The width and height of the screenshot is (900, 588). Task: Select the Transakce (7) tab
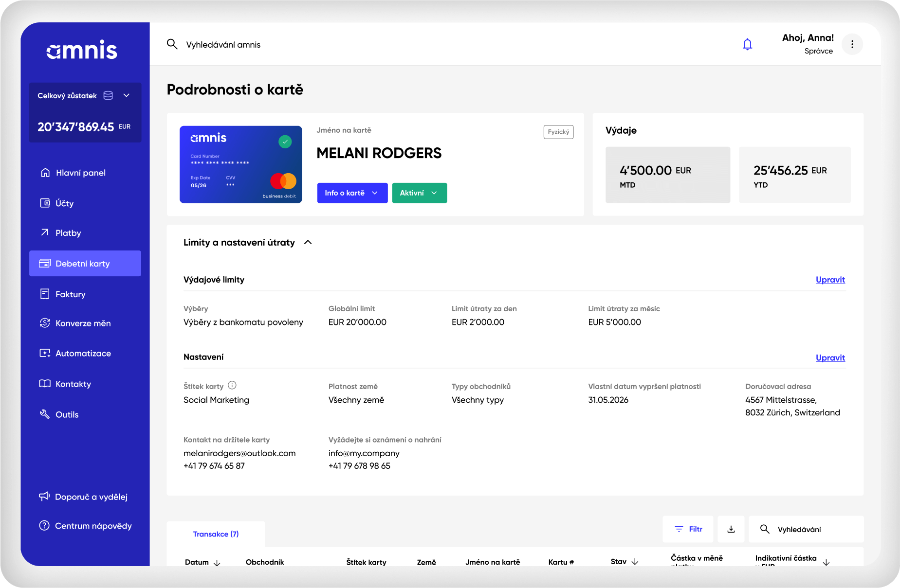click(216, 534)
